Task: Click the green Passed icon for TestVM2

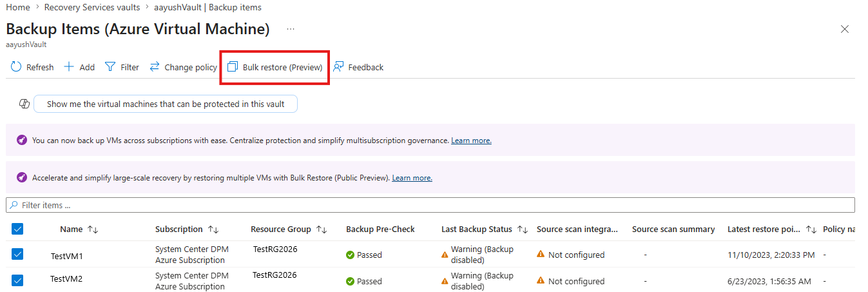Action: click(350, 281)
